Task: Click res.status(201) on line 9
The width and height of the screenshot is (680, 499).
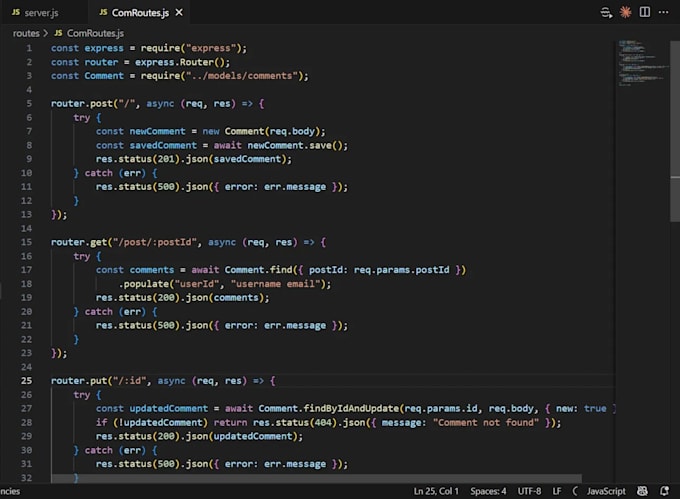Action: [x=138, y=159]
